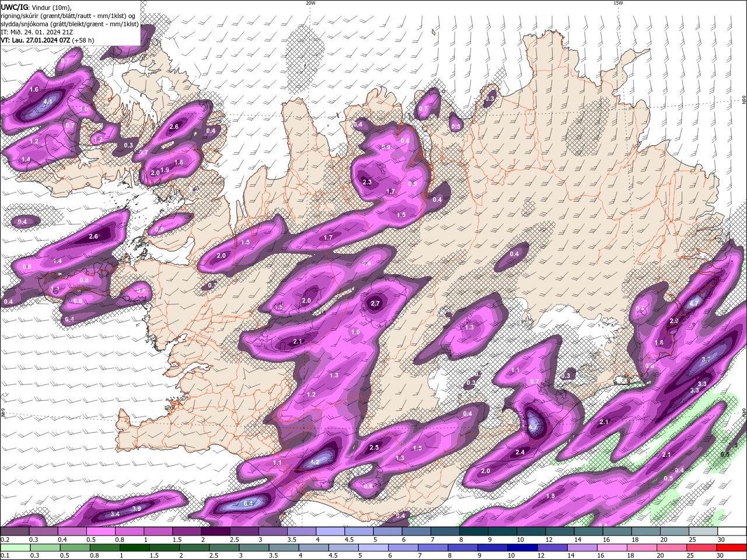Click the 4.1 precipitation value

click(48, 101)
